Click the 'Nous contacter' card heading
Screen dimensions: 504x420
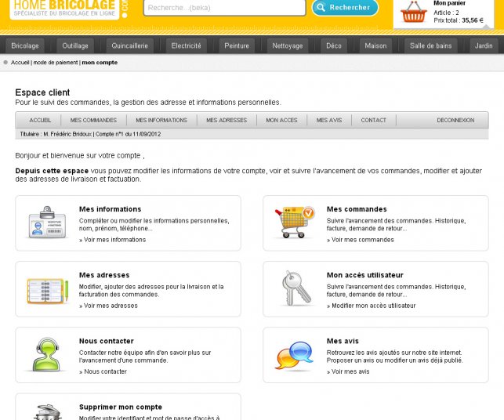[x=107, y=341]
